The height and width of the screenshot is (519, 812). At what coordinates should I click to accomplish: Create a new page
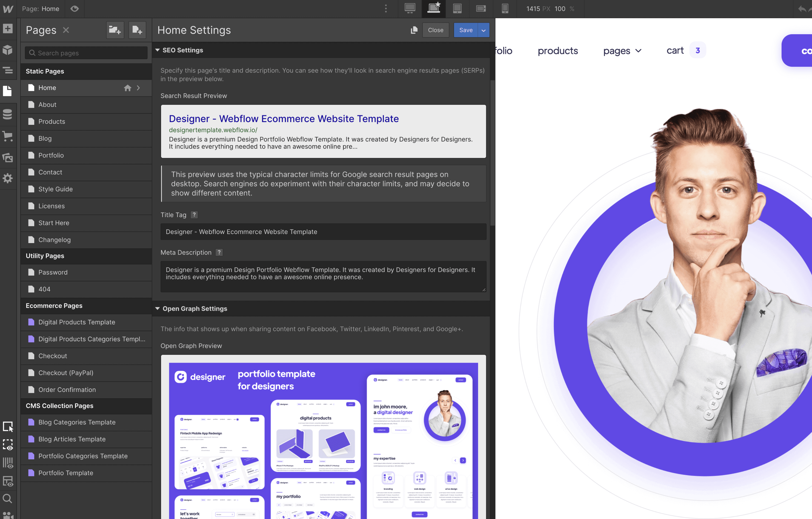coord(137,30)
